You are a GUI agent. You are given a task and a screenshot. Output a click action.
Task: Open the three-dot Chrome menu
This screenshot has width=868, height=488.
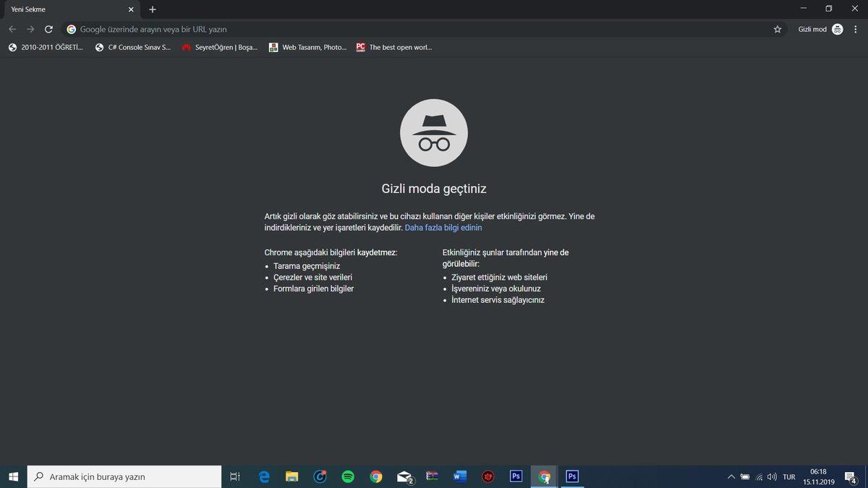856,30
